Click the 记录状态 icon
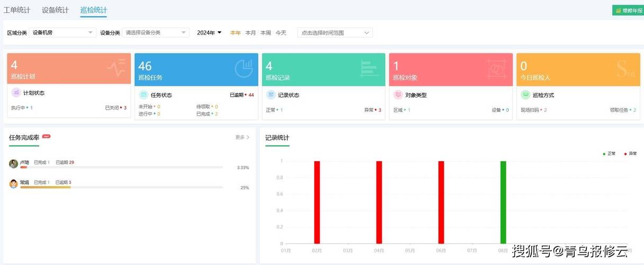The width and height of the screenshot is (644, 265). click(x=271, y=95)
